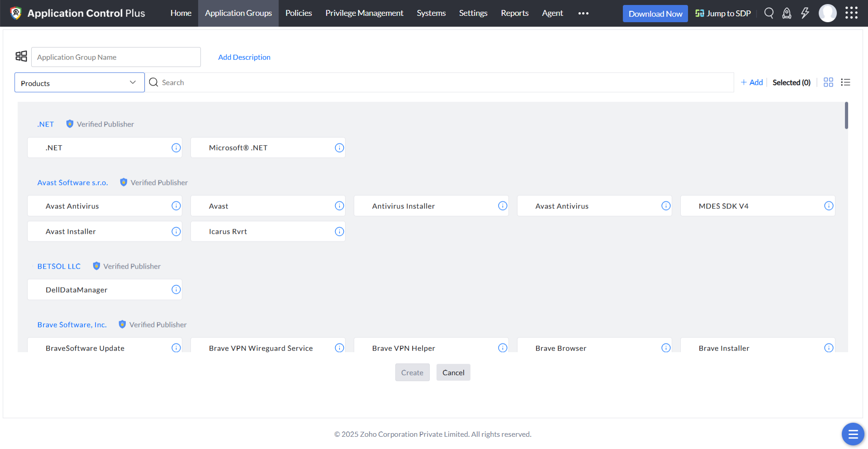Click the Zoho Corporation copyright footer text

pyautogui.click(x=433, y=434)
